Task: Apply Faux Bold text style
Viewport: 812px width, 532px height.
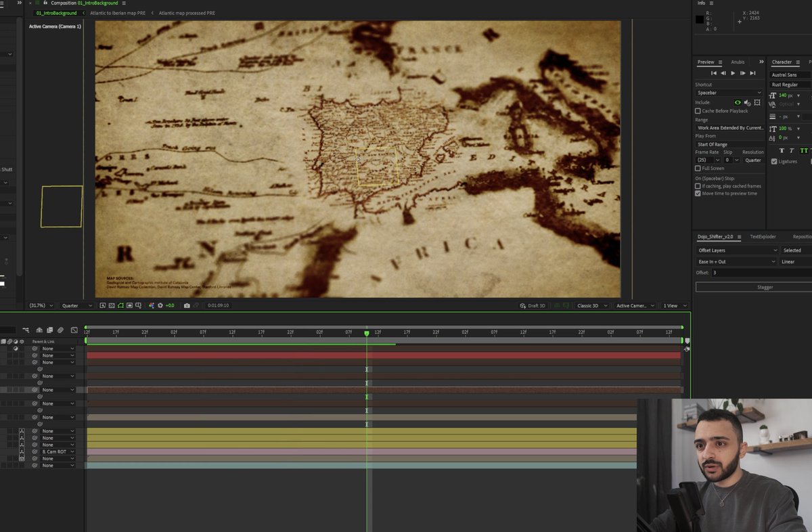Action: point(782,150)
